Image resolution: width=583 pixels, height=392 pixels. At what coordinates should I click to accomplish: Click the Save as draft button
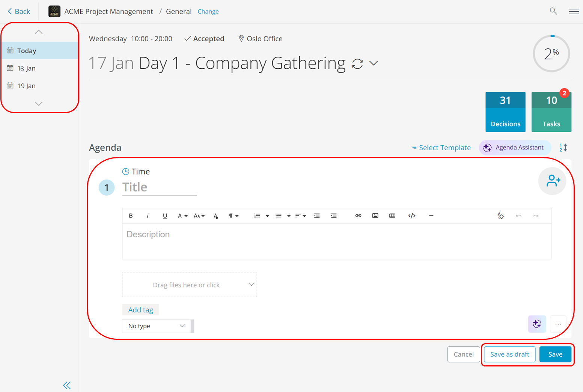click(509, 354)
